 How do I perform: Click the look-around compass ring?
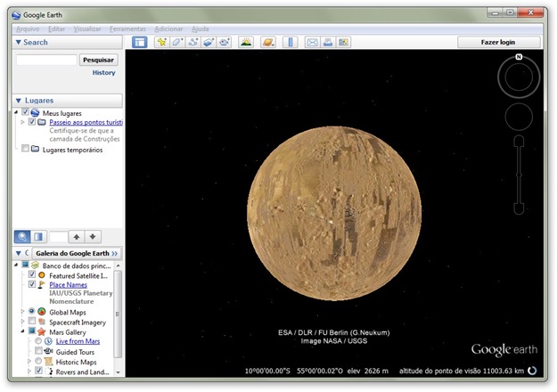pos(519,77)
